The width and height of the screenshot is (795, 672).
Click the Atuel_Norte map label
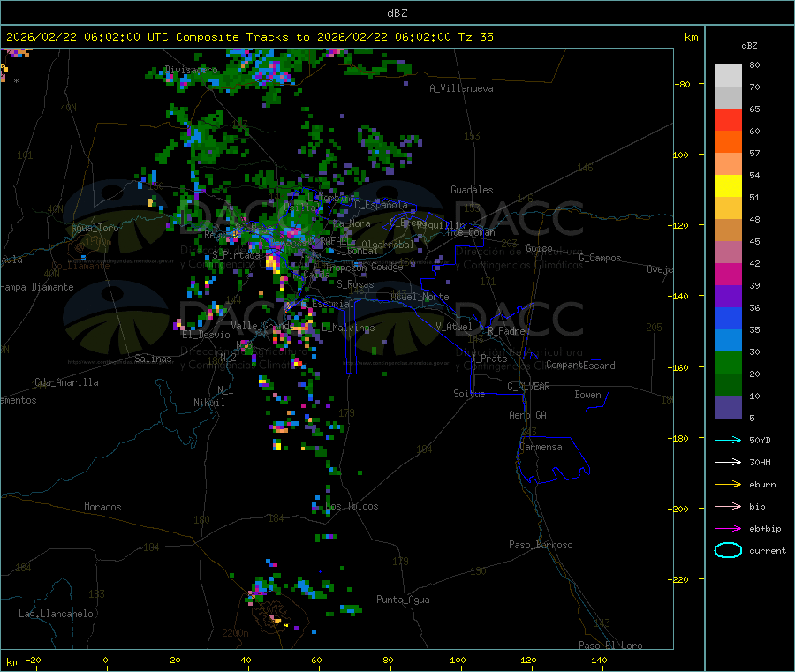coord(420,297)
